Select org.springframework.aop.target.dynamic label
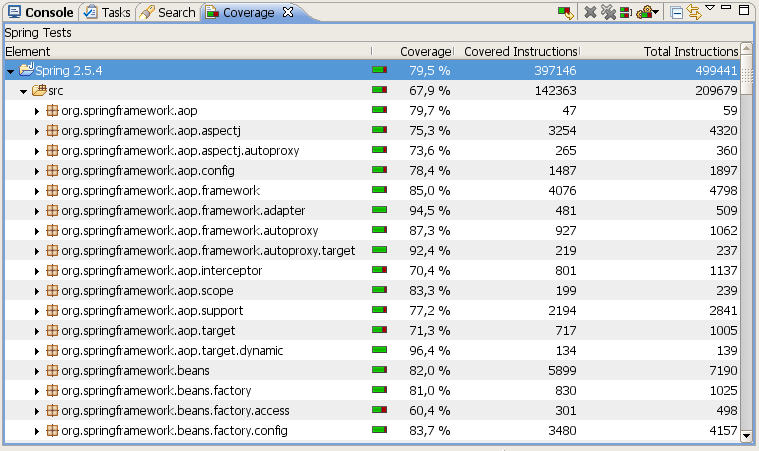The height and width of the screenshot is (451, 759). [172, 350]
